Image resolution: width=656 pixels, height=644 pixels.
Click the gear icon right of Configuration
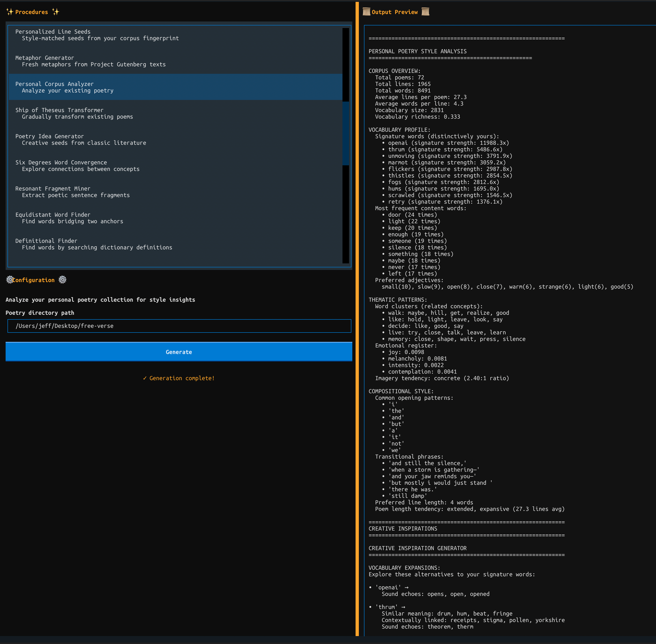pyautogui.click(x=62, y=280)
